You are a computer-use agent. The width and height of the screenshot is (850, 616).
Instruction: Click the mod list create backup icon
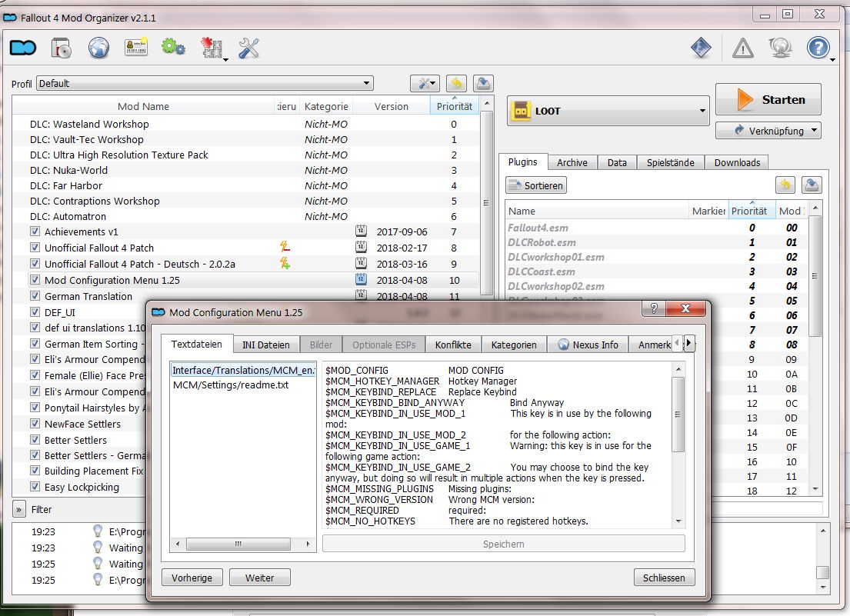point(483,83)
